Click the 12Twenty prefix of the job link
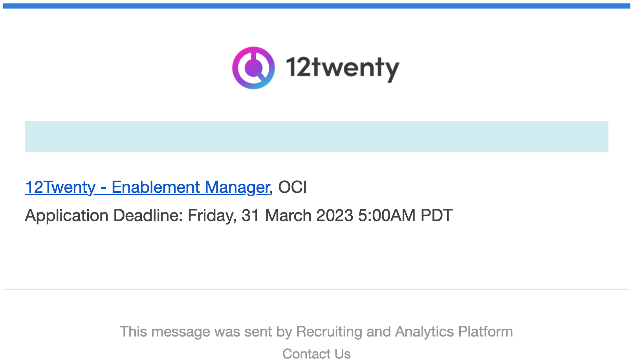The height and width of the screenshot is (364, 634). click(60, 187)
